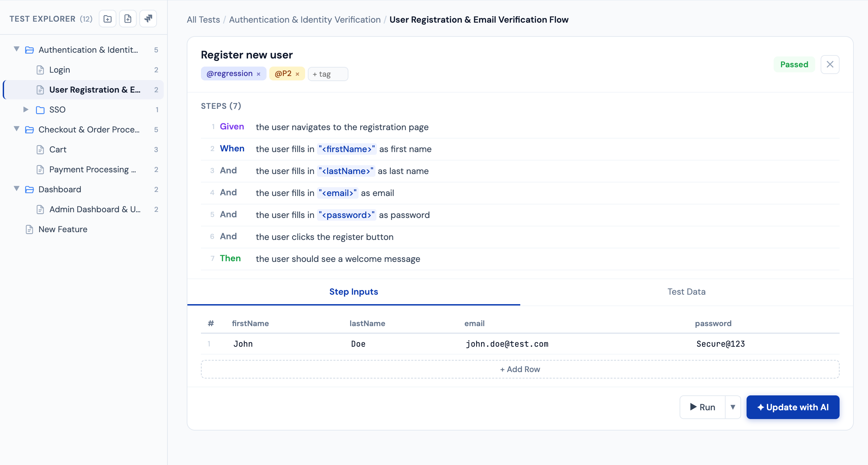Click the SSO folder icon
868x465 pixels.
coord(40,110)
